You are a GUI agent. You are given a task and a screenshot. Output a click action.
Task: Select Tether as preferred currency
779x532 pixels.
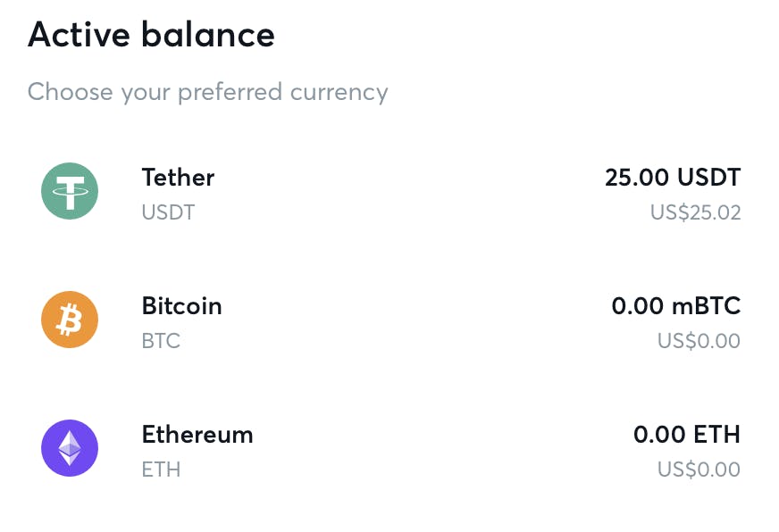point(178,177)
